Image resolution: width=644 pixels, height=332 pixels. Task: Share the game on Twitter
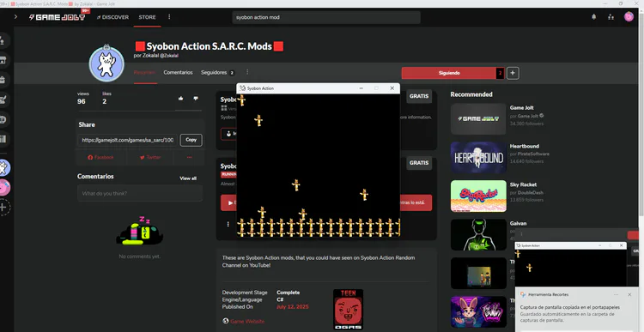150,157
